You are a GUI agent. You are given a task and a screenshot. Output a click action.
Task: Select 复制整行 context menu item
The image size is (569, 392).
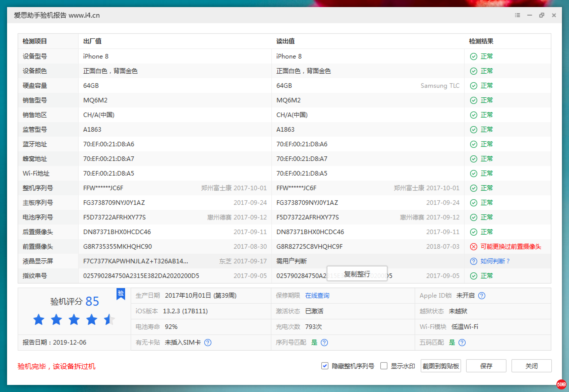[x=357, y=274]
